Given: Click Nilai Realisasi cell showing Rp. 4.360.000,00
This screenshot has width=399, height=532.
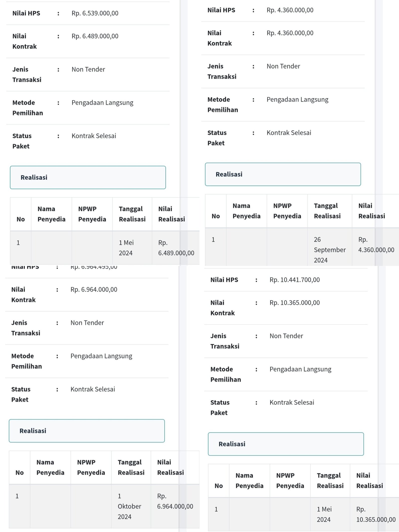Looking at the screenshot, I should coord(376,245).
